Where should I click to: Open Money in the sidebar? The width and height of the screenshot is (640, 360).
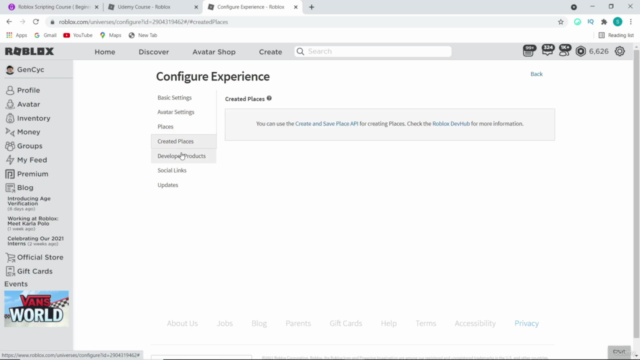click(23, 132)
